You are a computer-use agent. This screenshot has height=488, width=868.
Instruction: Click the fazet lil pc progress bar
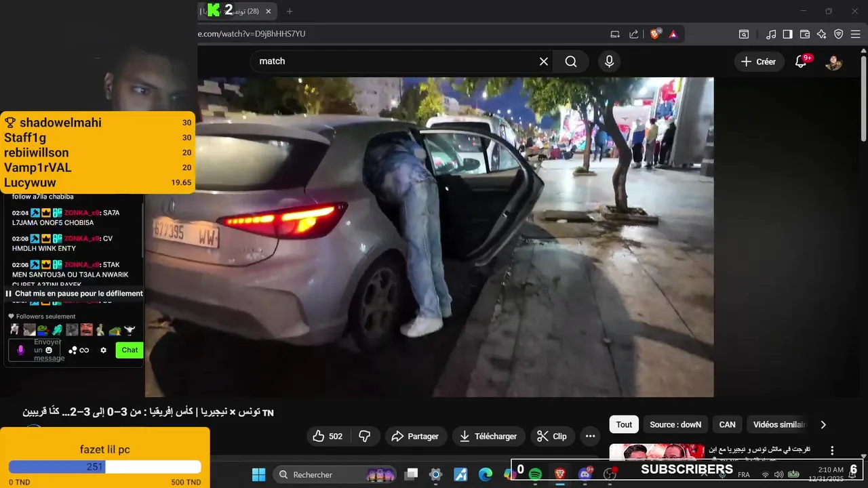[104, 467]
